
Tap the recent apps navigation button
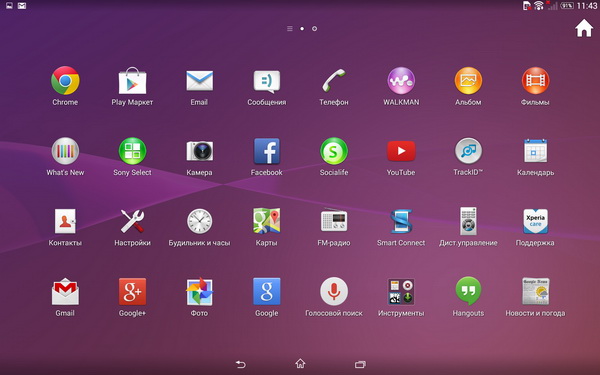[360, 364]
